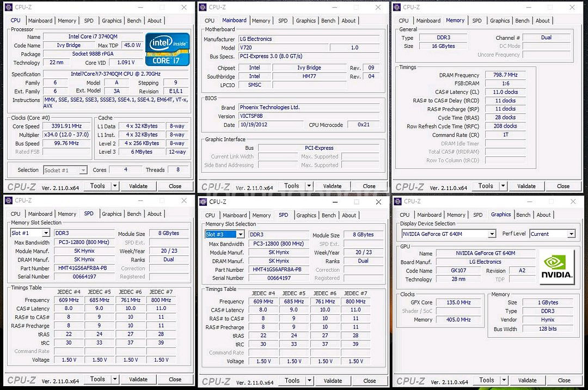
Task: Click the Multiplier value x34.0 (12.0 - 37.0)
Action: 67,135
